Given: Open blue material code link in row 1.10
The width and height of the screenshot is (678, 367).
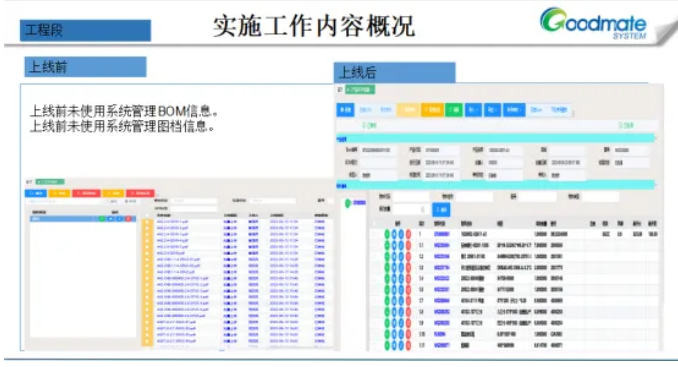Looking at the screenshot, I should [440, 335].
